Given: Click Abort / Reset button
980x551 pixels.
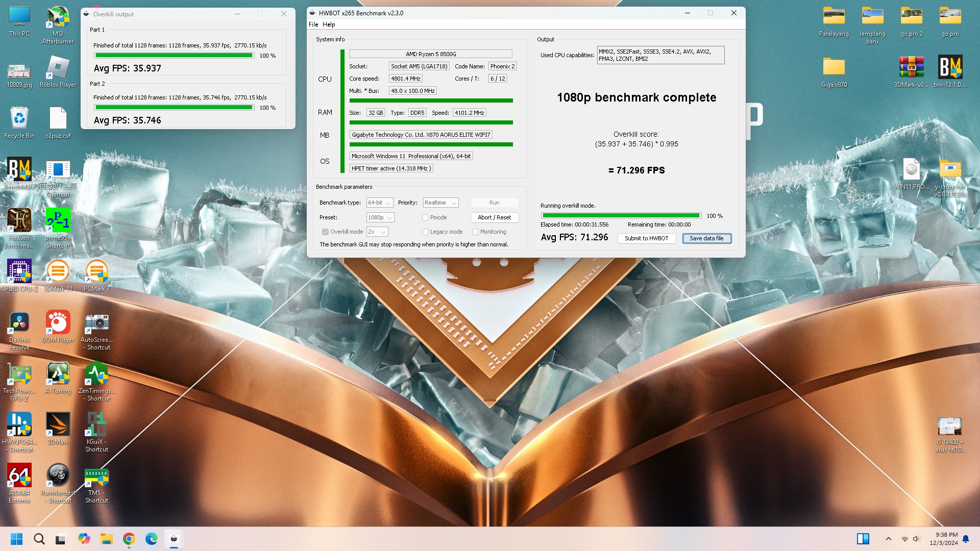Looking at the screenshot, I should pos(494,217).
